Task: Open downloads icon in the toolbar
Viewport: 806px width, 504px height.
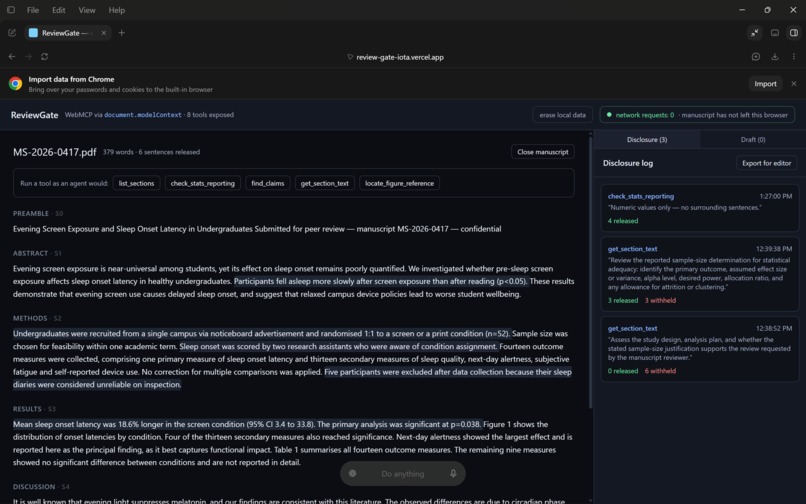Action: pyautogui.click(x=775, y=57)
